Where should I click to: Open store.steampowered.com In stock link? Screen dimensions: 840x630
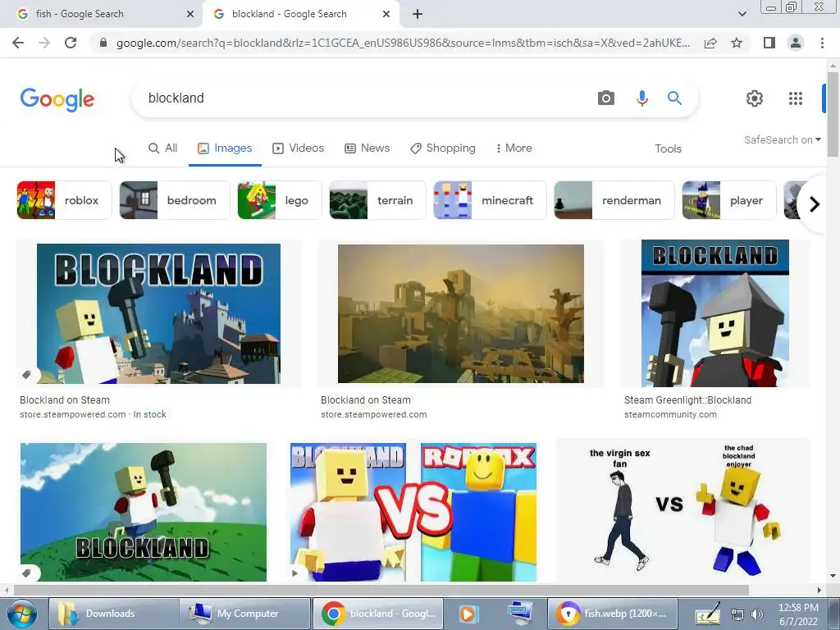pyautogui.click(x=93, y=414)
